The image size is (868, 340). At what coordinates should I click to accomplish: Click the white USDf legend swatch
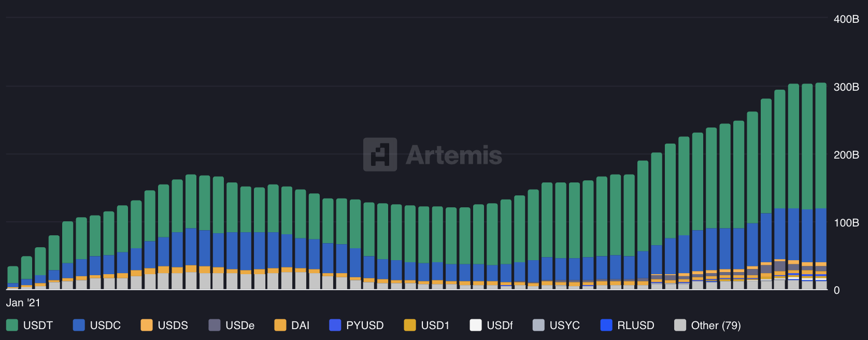(476, 325)
